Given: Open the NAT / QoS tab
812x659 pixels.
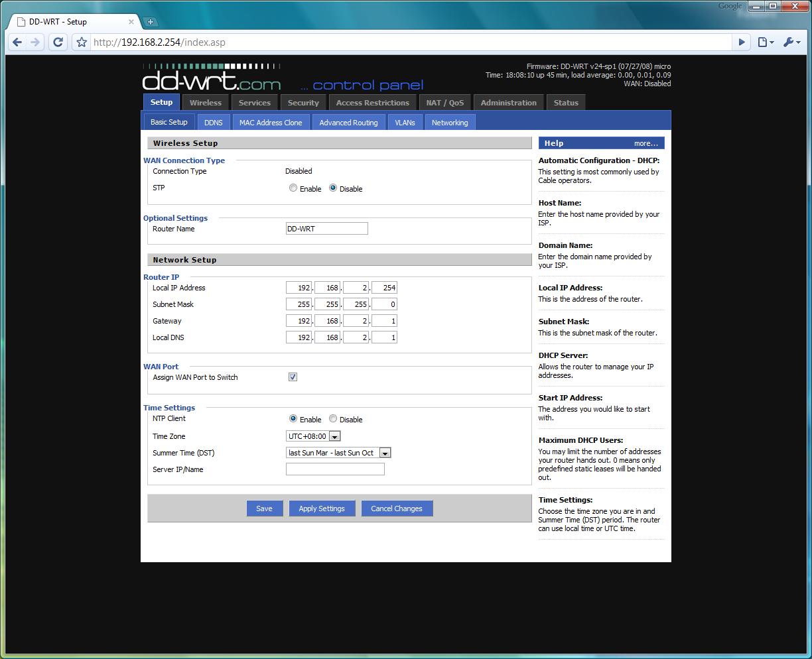Looking at the screenshot, I should (445, 103).
